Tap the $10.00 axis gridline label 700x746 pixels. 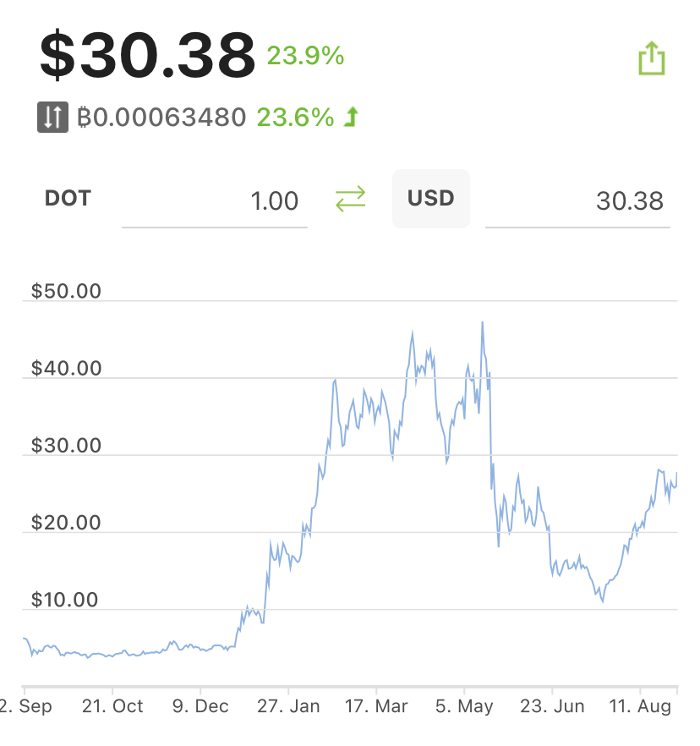tap(64, 600)
